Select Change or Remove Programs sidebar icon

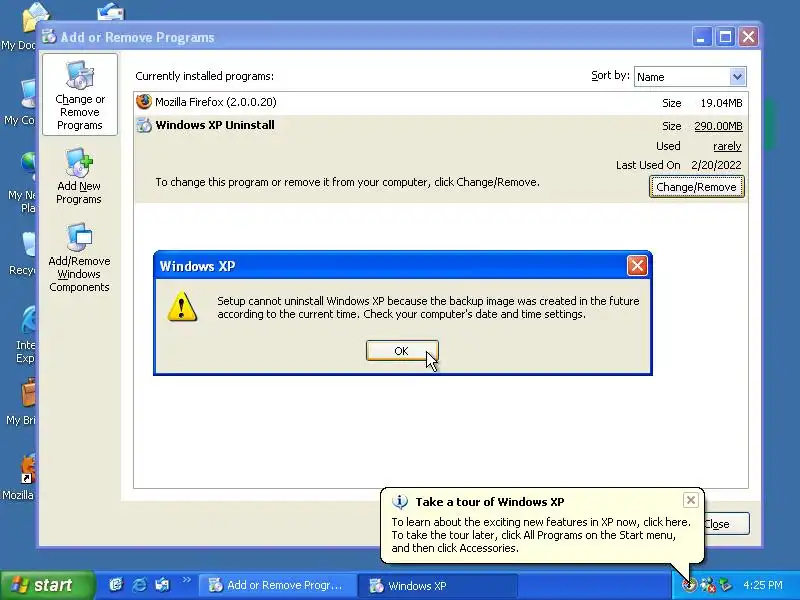[80, 95]
